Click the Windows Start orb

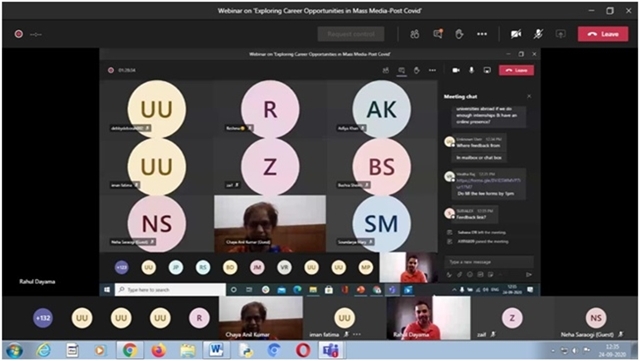(x=14, y=350)
